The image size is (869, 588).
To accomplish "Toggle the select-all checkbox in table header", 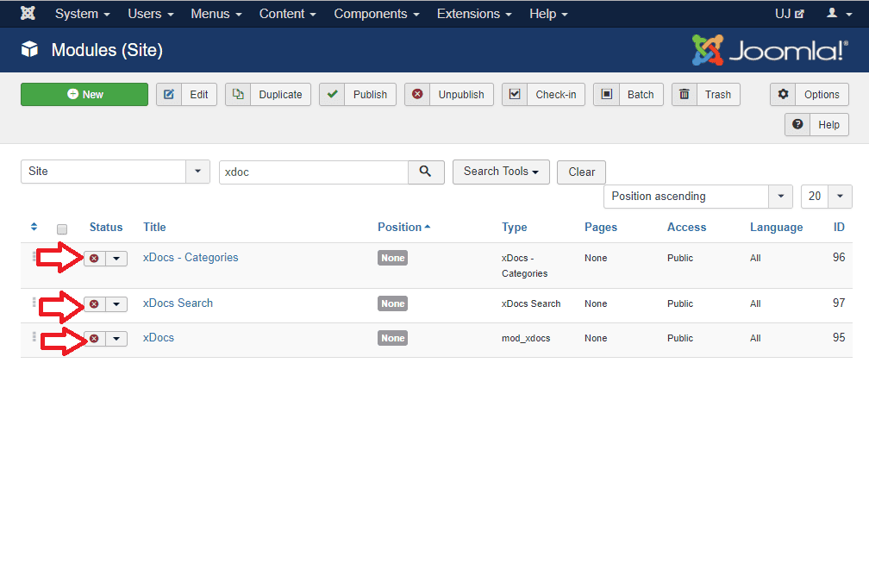I will coord(62,229).
